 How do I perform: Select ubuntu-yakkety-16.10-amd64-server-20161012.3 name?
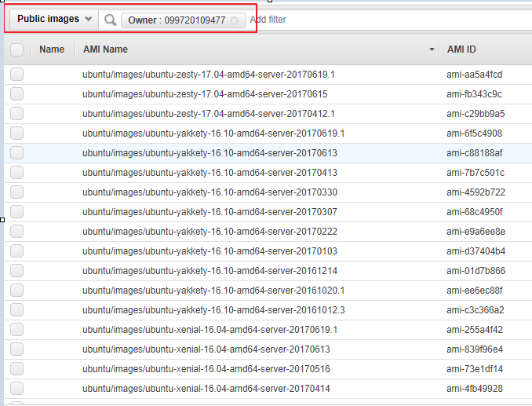pyautogui.click(x=213, y=310)
